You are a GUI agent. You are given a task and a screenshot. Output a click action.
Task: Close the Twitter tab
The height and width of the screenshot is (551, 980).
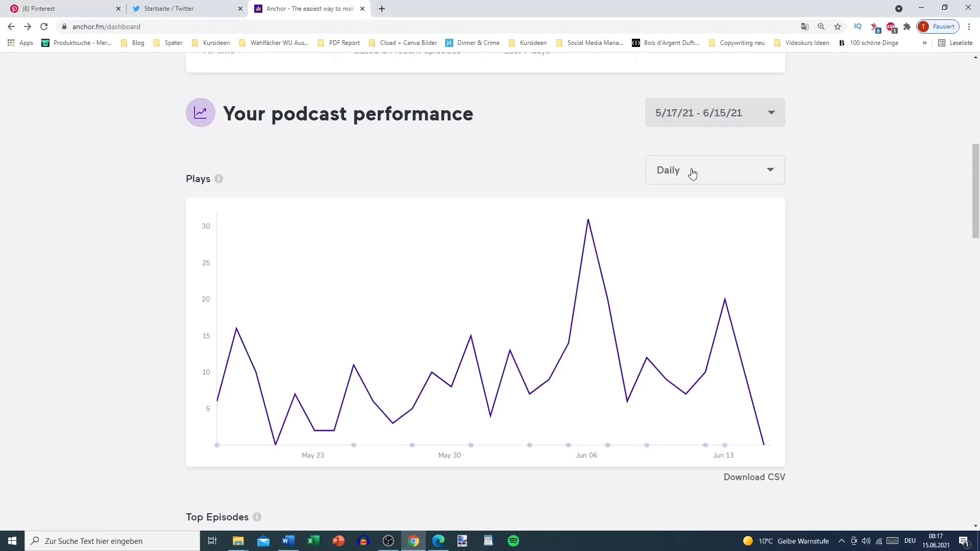tap(240, 9)
